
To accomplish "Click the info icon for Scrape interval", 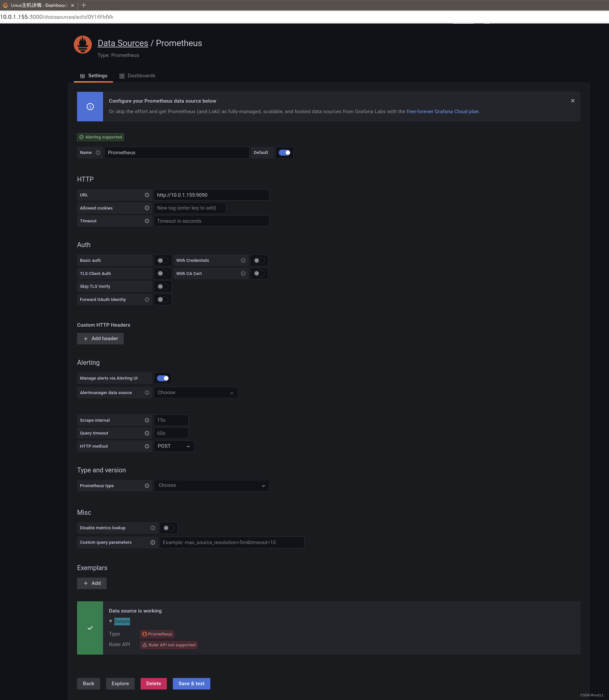I will click(147, 420).
